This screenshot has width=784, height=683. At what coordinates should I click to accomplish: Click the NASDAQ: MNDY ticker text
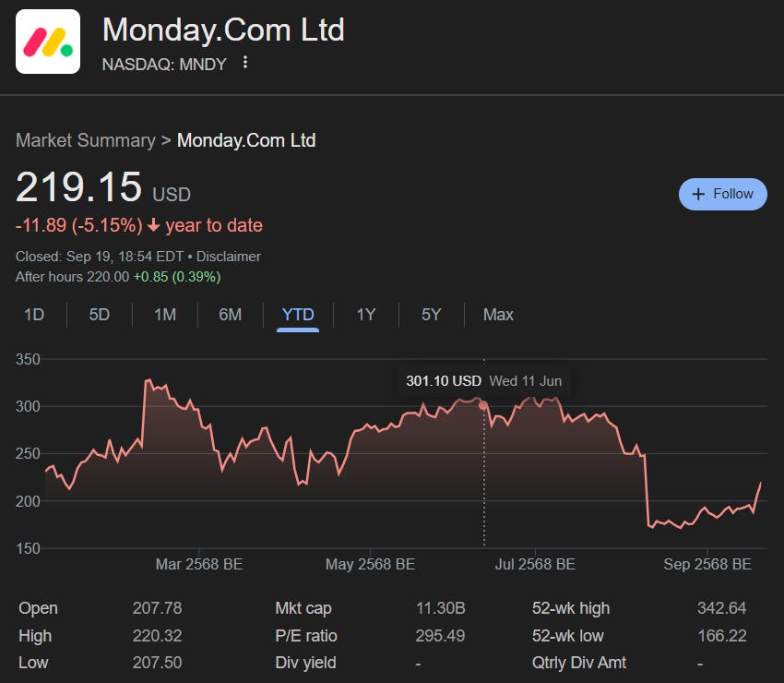click(164, 64)
